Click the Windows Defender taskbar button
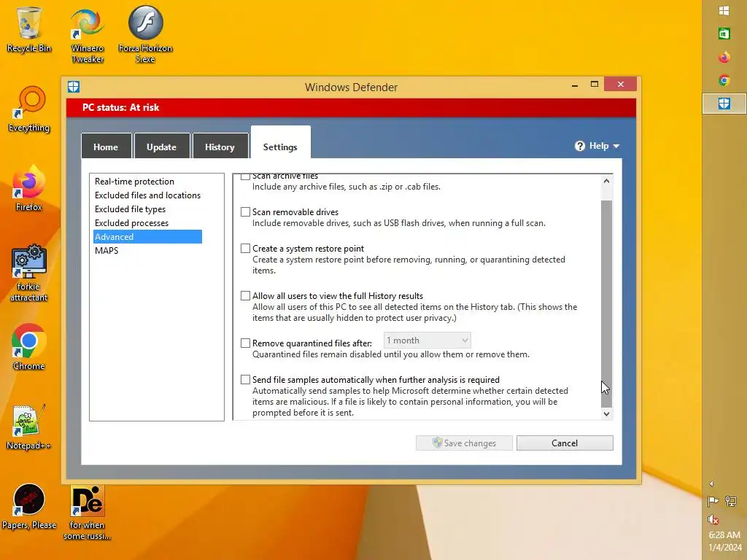Screen dimensions: 747x560 click(x=724, y=104)
